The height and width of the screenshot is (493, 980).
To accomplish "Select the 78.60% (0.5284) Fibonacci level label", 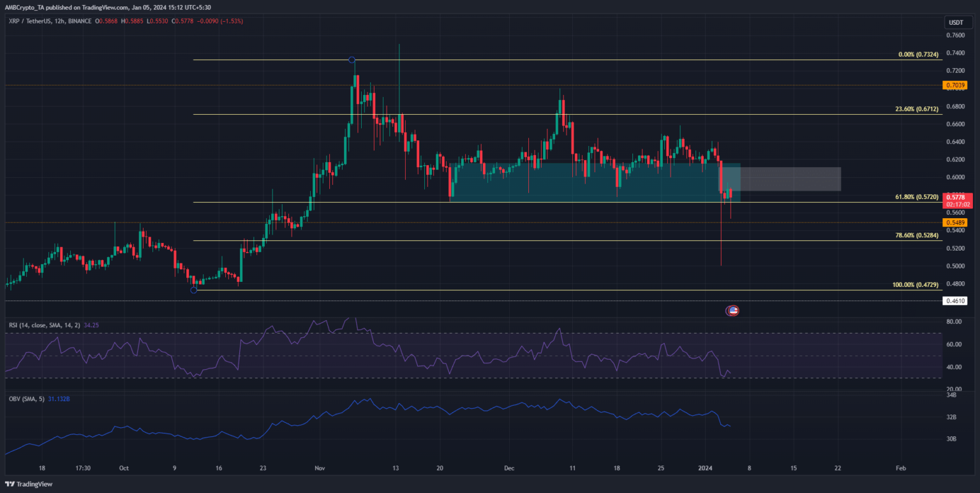I will pos(916,235).
